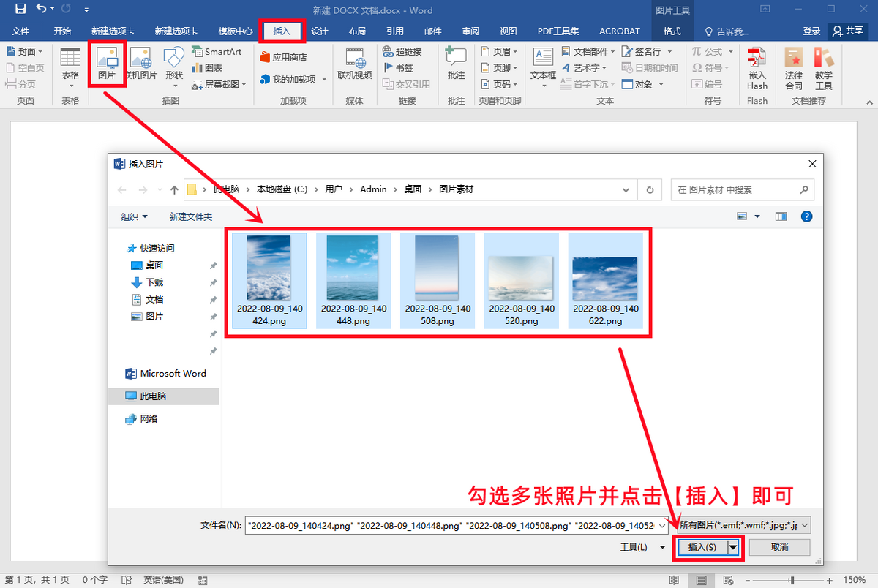Image resolution: width=878 pixels, height=588 pixels.
Task: Insert a SmartArt graphic
Action: pyautogui.click(x=217, y=52)
